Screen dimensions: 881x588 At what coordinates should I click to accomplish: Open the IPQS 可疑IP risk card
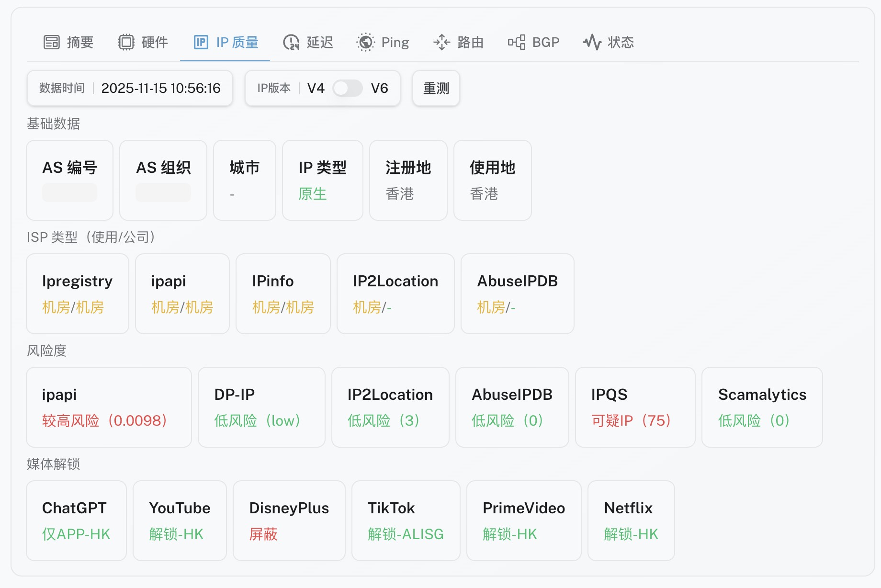pyautogui.click(x=634, y=407)
